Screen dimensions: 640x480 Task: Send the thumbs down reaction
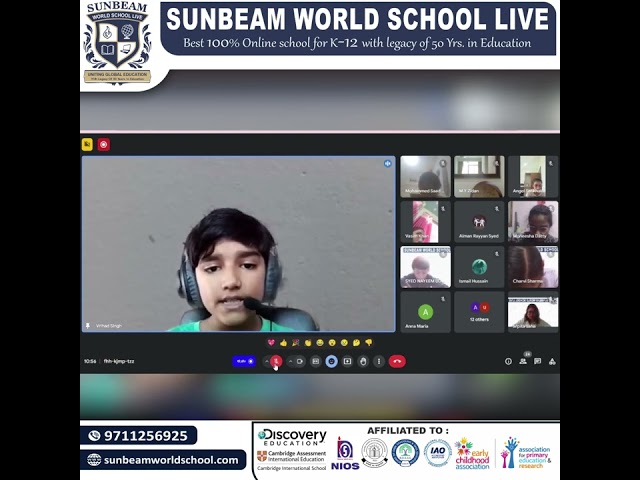tap(369, 343)
